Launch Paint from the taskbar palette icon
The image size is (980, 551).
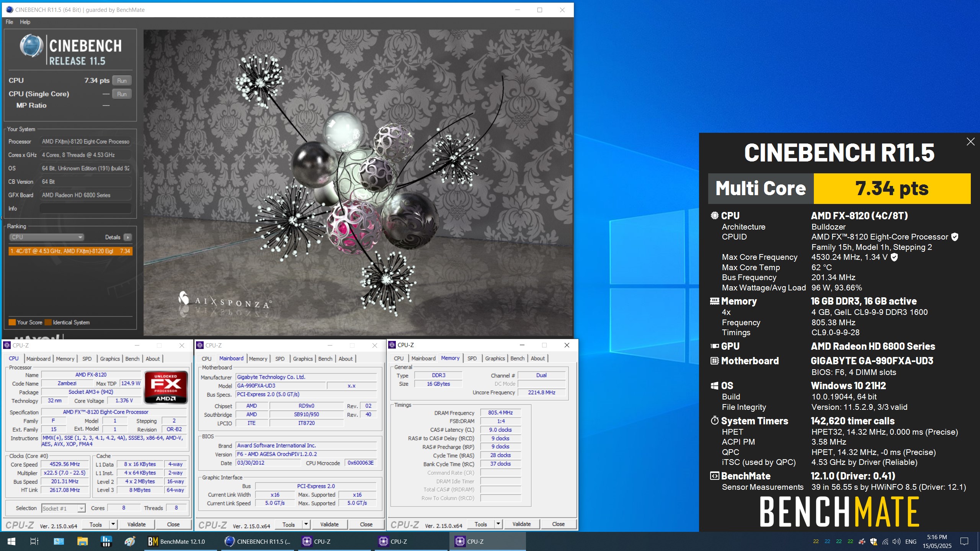(130, 541)
